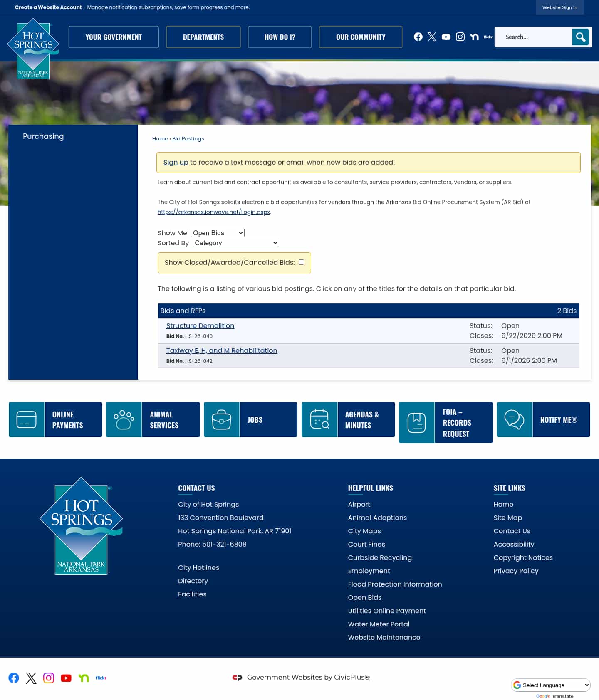Open Open Bids footer link
Screen dimensions: 599x700
pos(365,598)
